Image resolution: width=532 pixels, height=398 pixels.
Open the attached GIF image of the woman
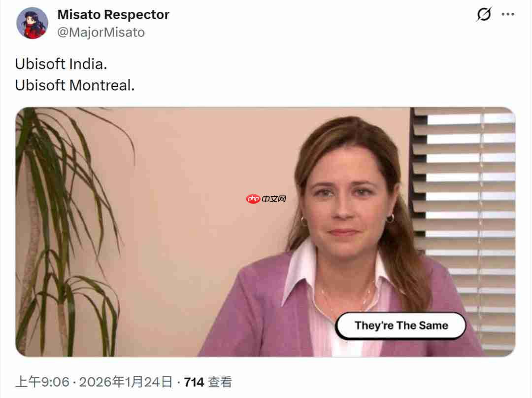(x=266, y=232)
